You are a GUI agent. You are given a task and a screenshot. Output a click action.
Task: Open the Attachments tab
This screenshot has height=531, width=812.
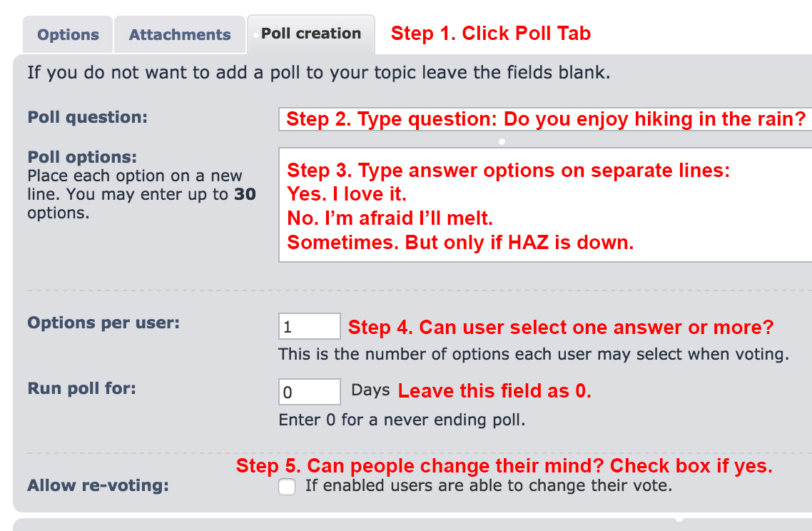[180, 35]
